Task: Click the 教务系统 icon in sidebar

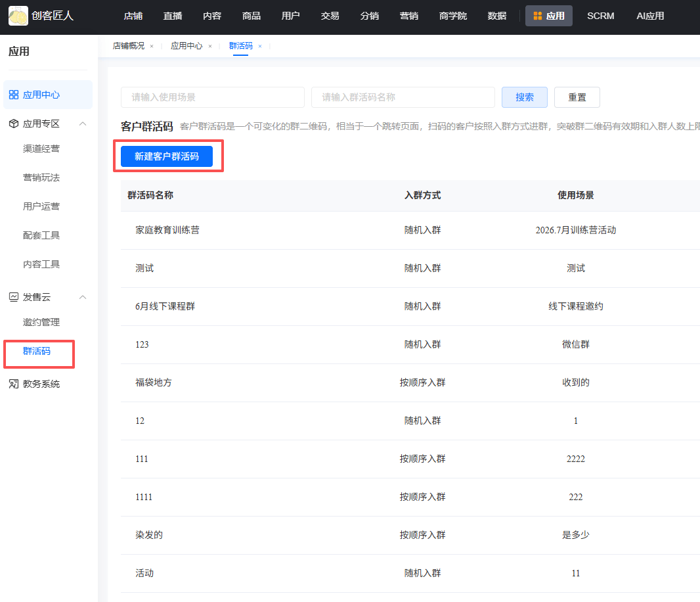Action: (14, 384)
